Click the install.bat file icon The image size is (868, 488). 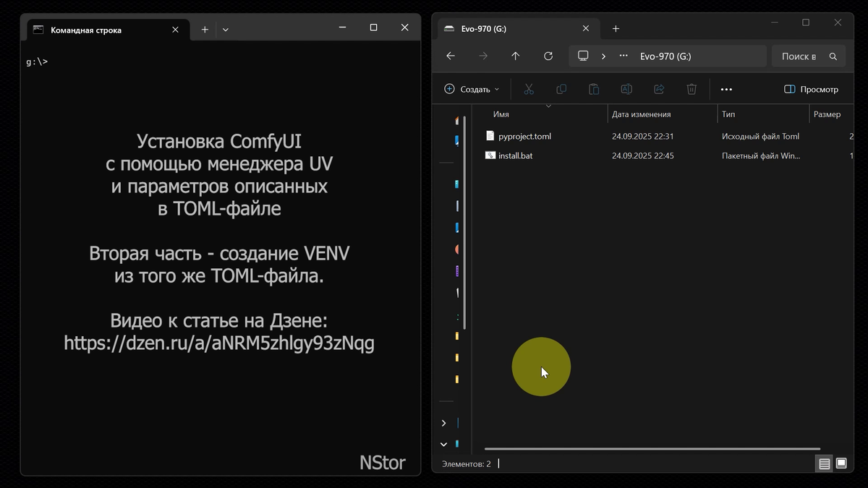[x=490, y=155]
